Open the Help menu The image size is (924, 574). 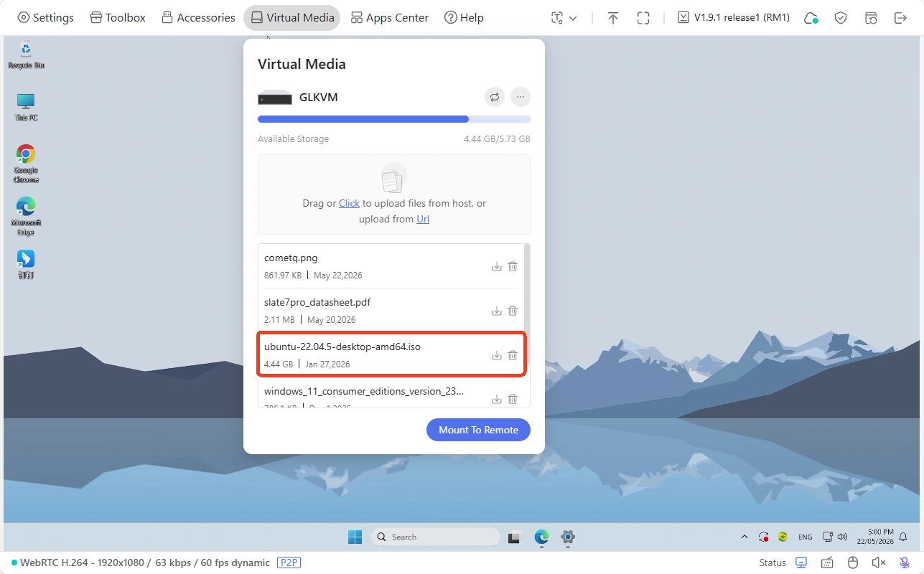point(464,18)
